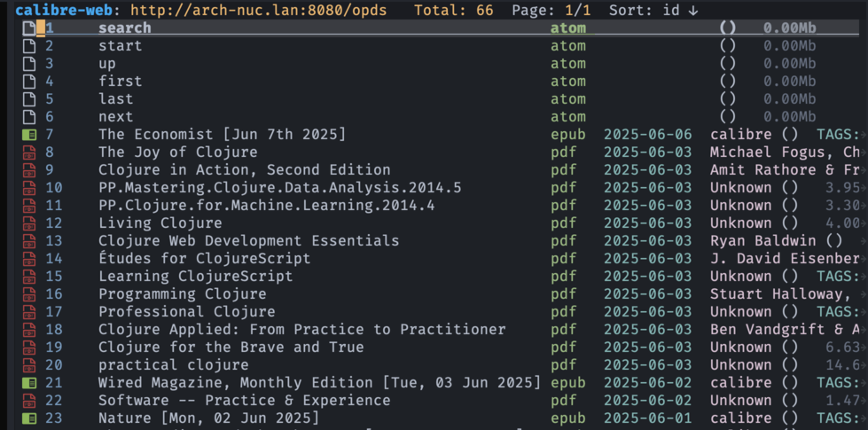Open Clojure for the Brave and True

point(231,348)
